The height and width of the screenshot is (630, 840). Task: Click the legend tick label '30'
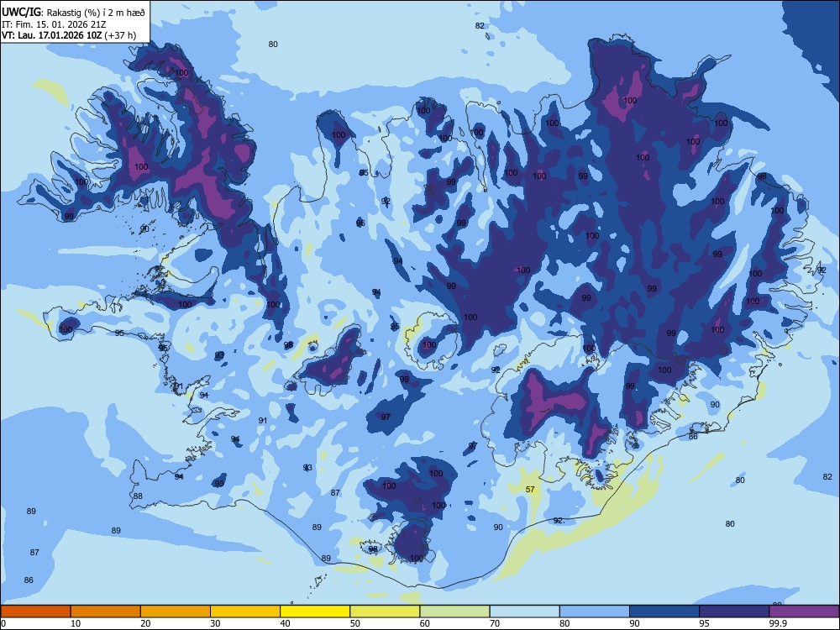[215, 623]
